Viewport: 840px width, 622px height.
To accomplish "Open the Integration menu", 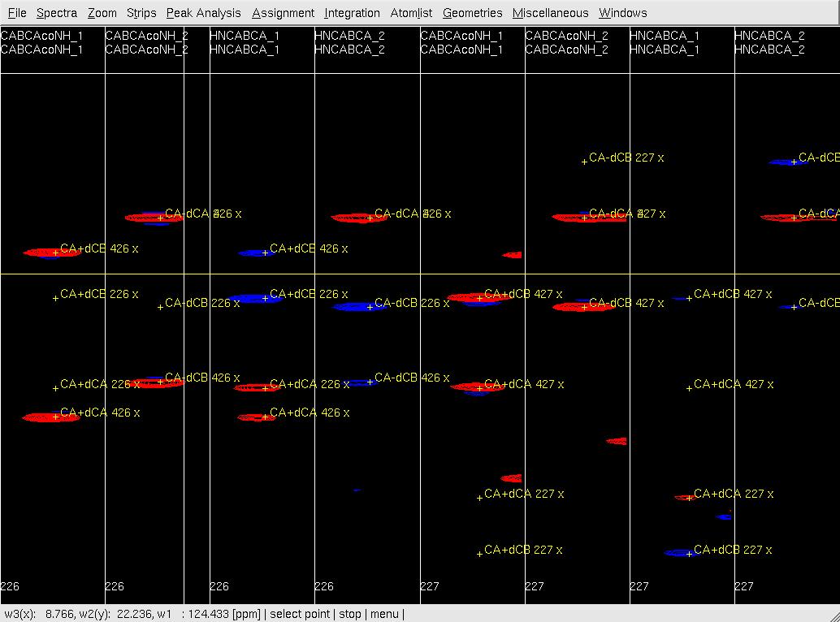I will tap(352, 13).
